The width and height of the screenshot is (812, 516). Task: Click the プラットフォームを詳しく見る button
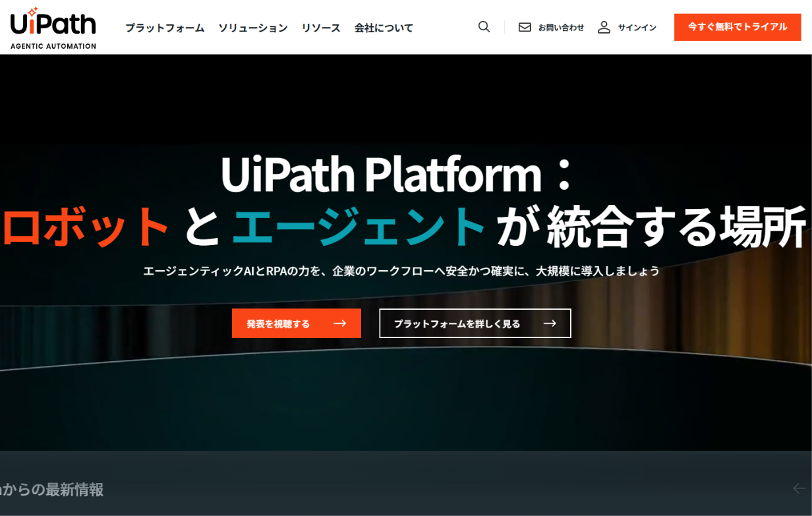(x=475, y=324)
